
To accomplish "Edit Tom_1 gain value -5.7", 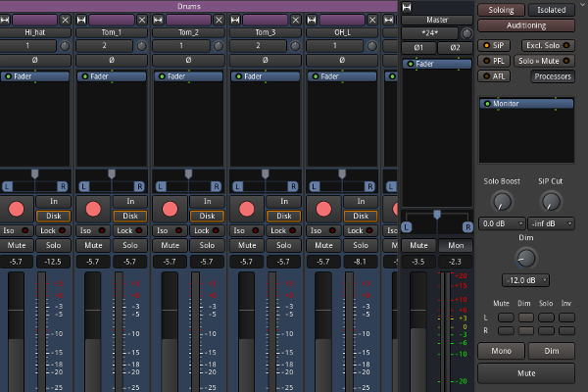I will pos(93,262).
